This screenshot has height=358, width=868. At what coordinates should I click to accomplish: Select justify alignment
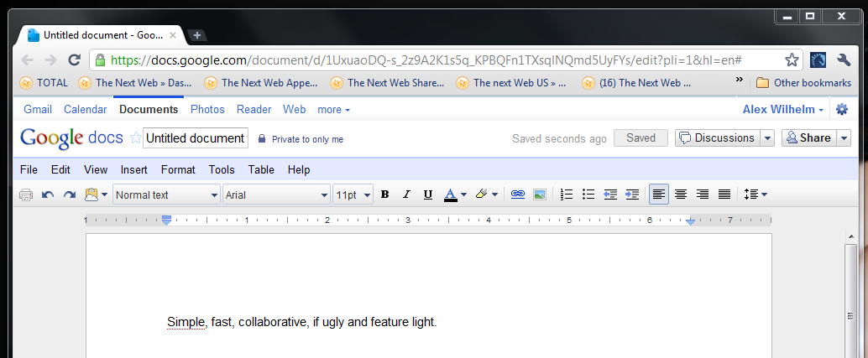(x=724, y=195)
